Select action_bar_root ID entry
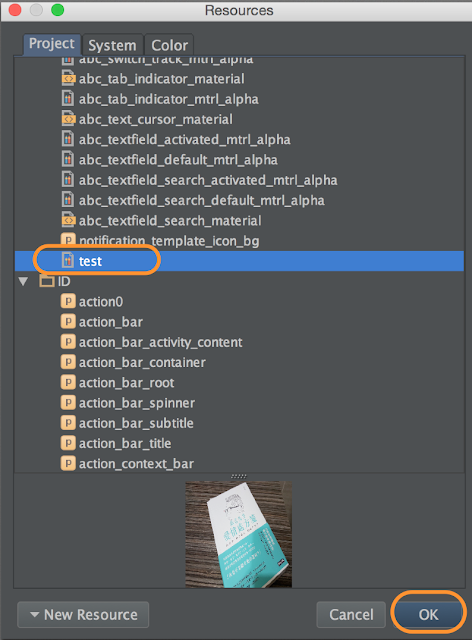The width and height of the screenshot is (472, 640). (126, 383)
